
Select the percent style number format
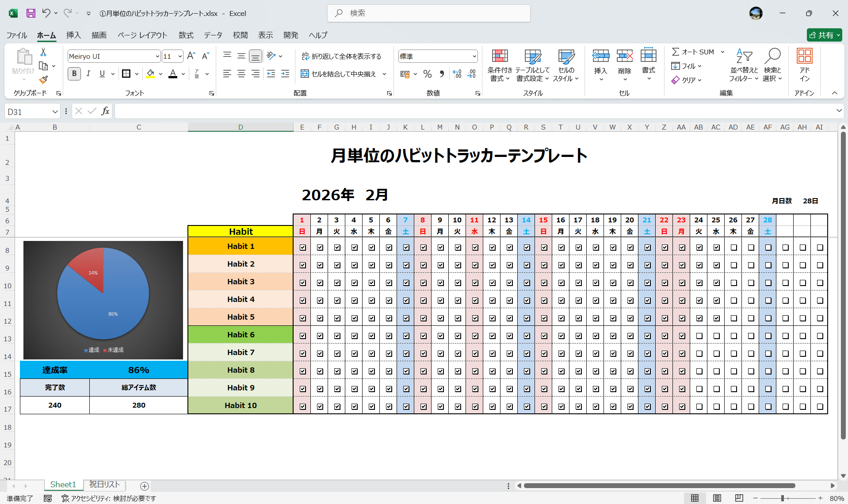(x=427, y=74)
